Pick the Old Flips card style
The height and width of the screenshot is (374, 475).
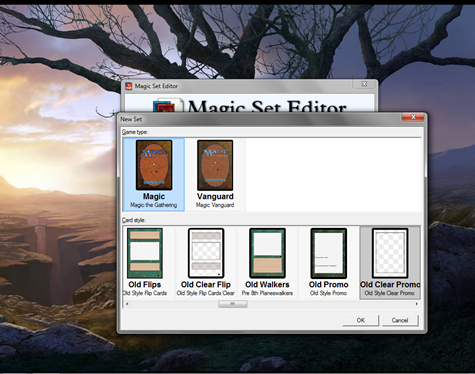click(145, 262)
